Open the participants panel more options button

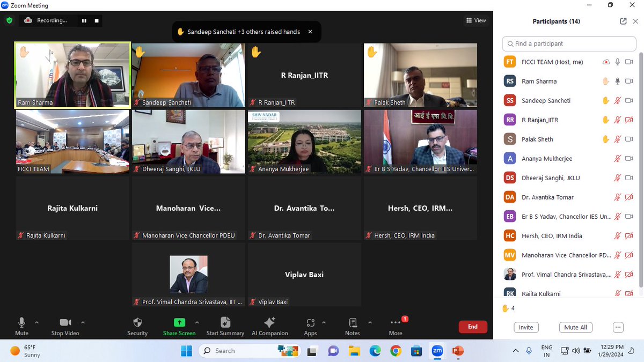point(618,327)
